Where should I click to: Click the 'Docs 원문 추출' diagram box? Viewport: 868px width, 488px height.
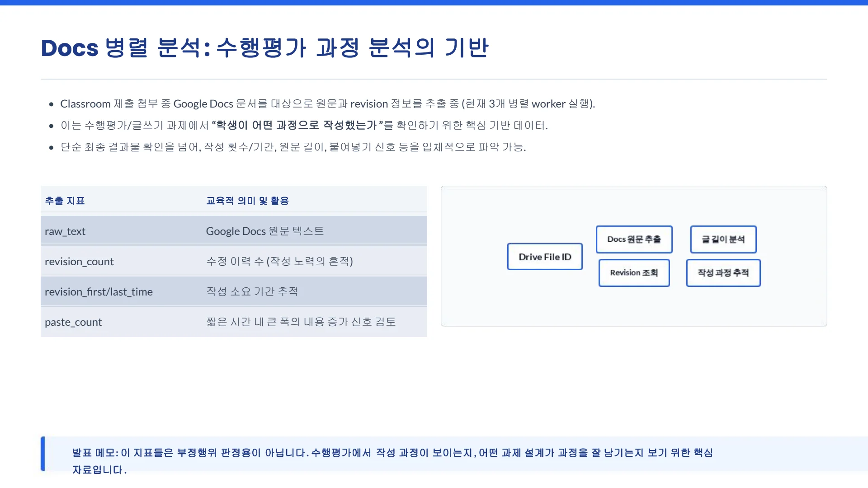point(634,239)
